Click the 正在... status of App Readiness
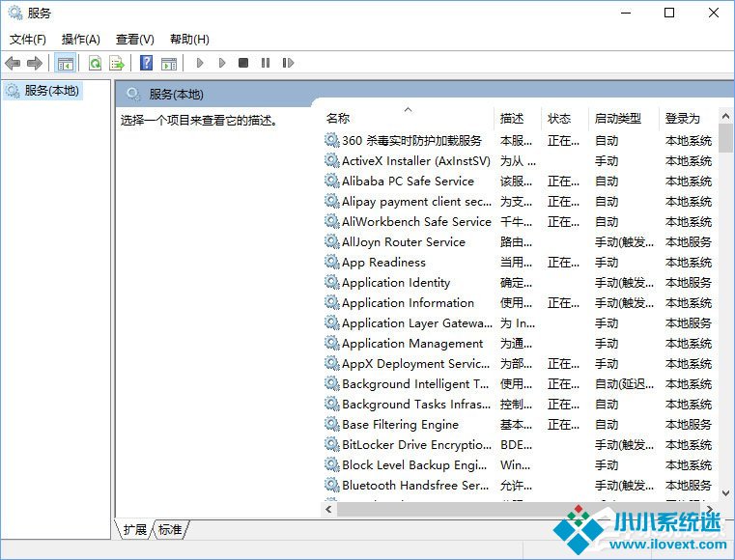This screenshot has width=735, height=560. (563, 262)
